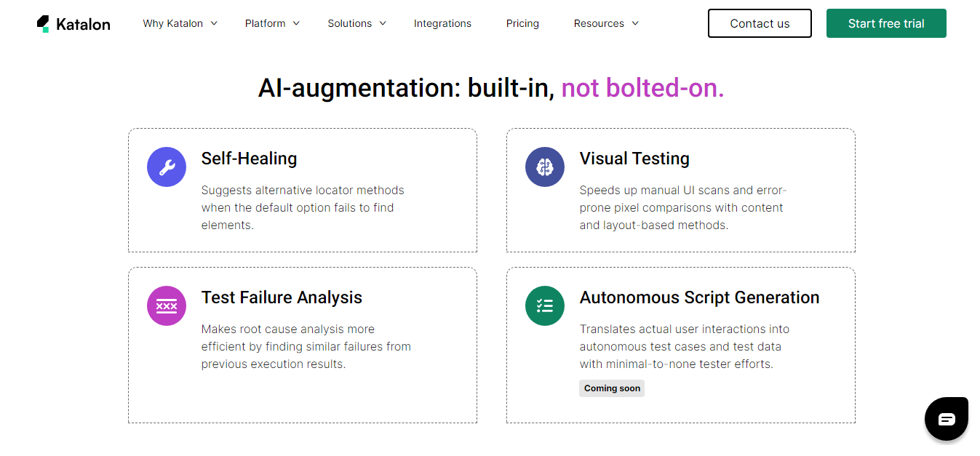Click the Test Failure Analysis title
The image size is (980, 456).
pos(282,297)
